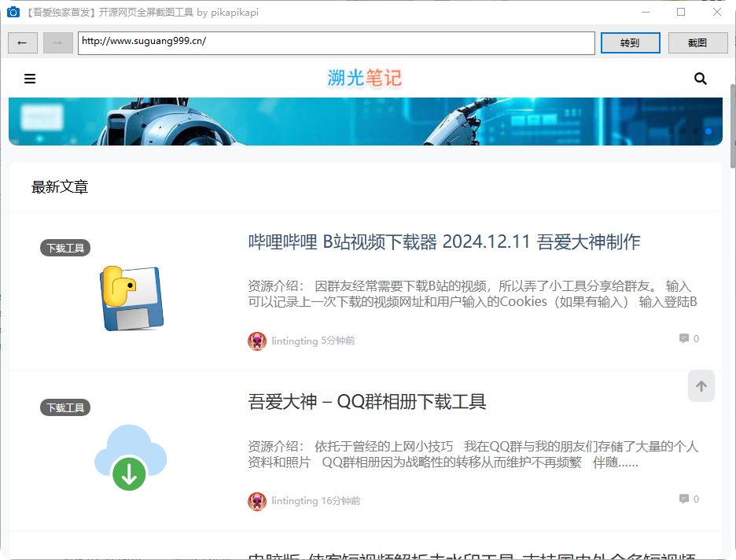The image size is (736, 560).
Task: Click the 溯光笔记 site logo
Action: (x=365, y=79)
